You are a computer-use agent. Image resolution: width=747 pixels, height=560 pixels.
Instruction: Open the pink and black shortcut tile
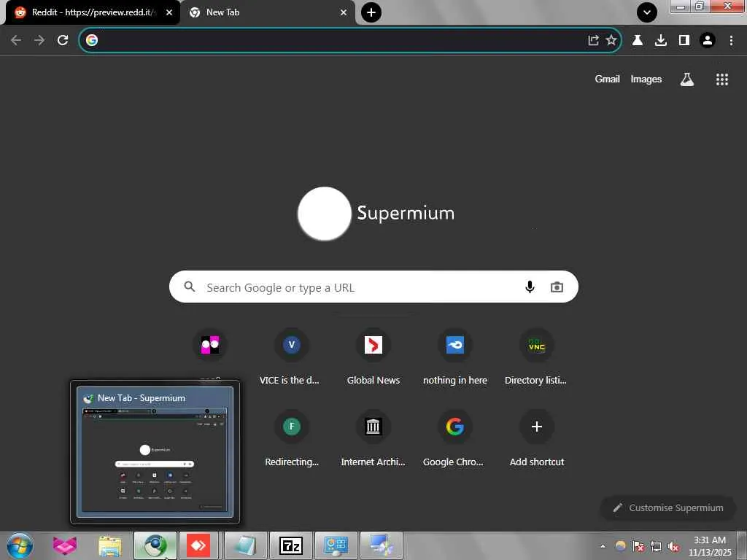209,345
